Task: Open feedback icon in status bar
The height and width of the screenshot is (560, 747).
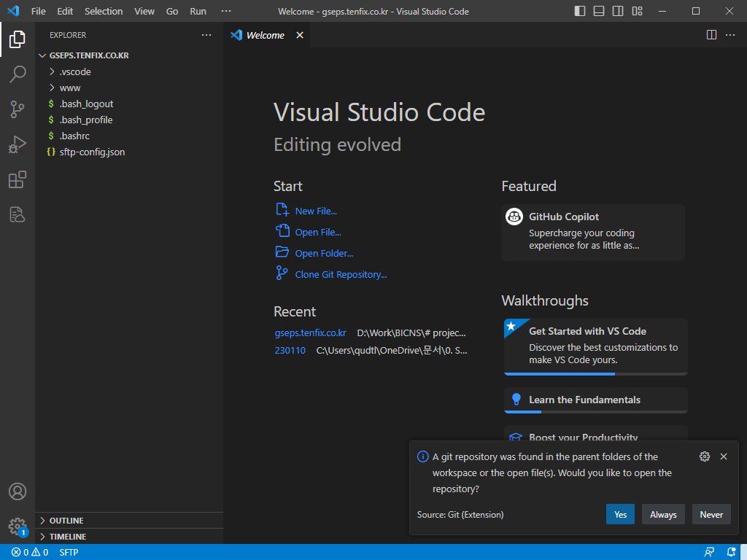Action: click(709, 553)
